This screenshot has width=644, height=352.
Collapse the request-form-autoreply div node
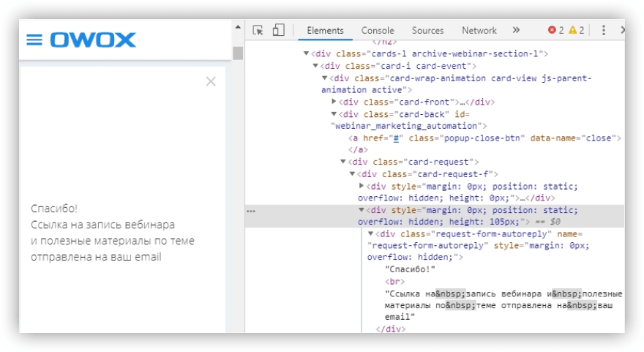[x=370, y=234]
